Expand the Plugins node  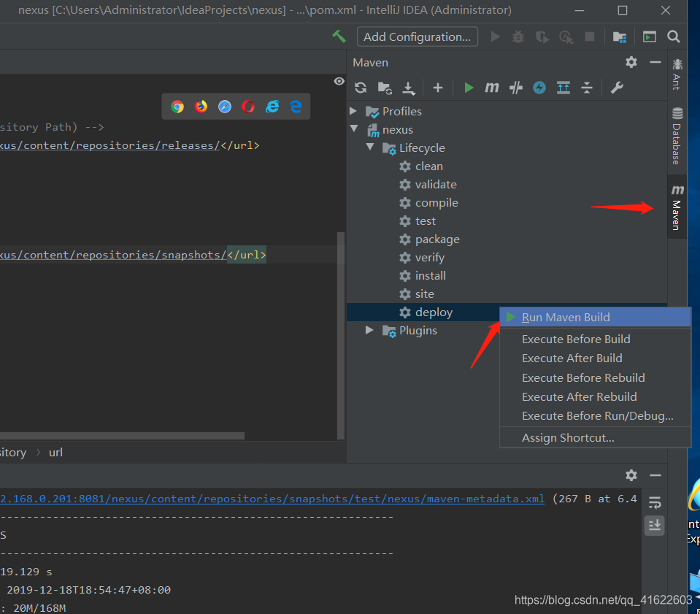tap(369, 330)
